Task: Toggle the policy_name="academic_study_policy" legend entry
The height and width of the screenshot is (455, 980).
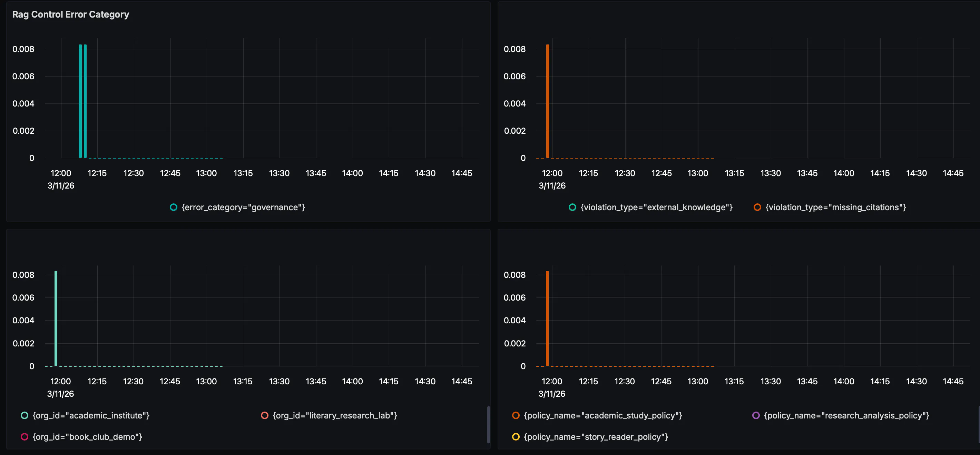Action: tap(597, 415)
